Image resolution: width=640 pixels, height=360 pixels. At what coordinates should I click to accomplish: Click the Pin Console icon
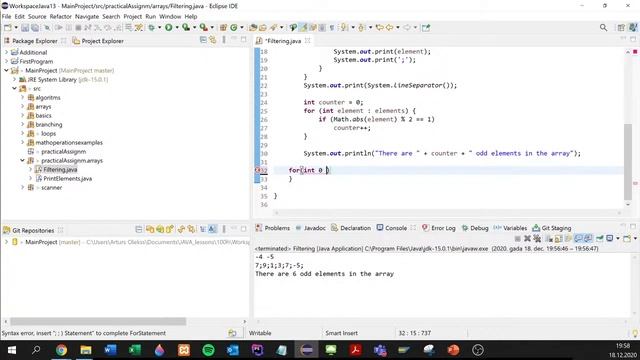(599, 238)
